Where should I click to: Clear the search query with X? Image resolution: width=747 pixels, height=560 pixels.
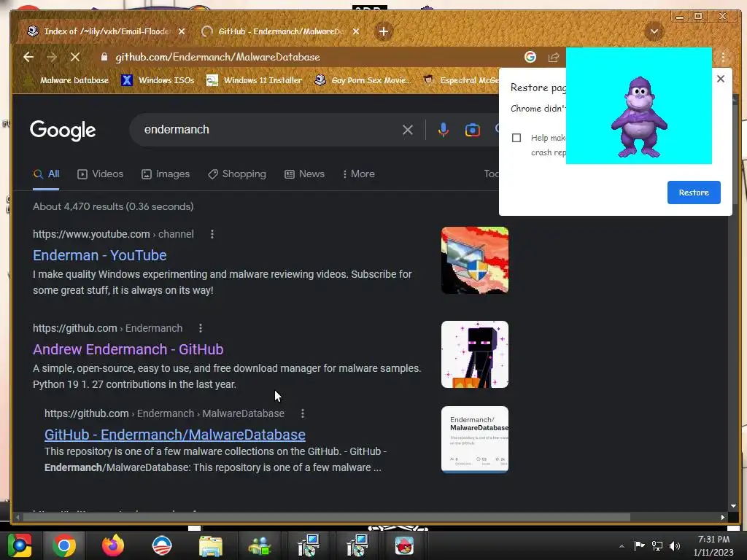[407, 130]
